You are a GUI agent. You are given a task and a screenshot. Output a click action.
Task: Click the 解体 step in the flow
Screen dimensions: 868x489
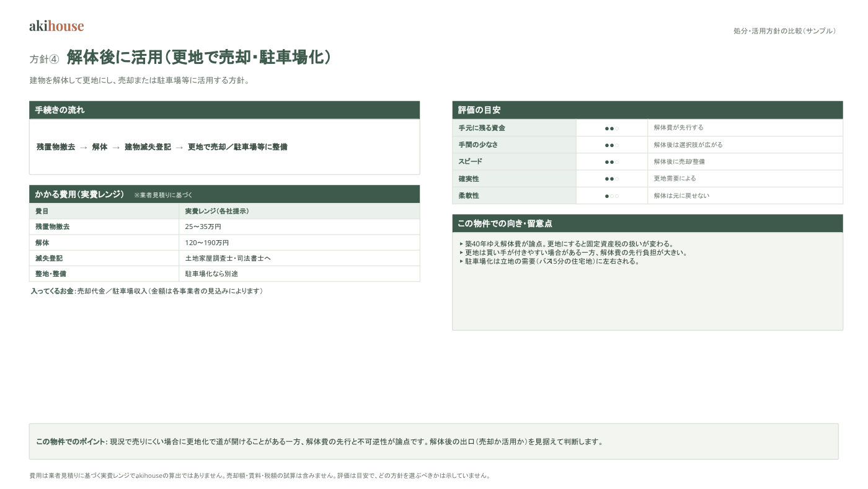pos(100,147)
